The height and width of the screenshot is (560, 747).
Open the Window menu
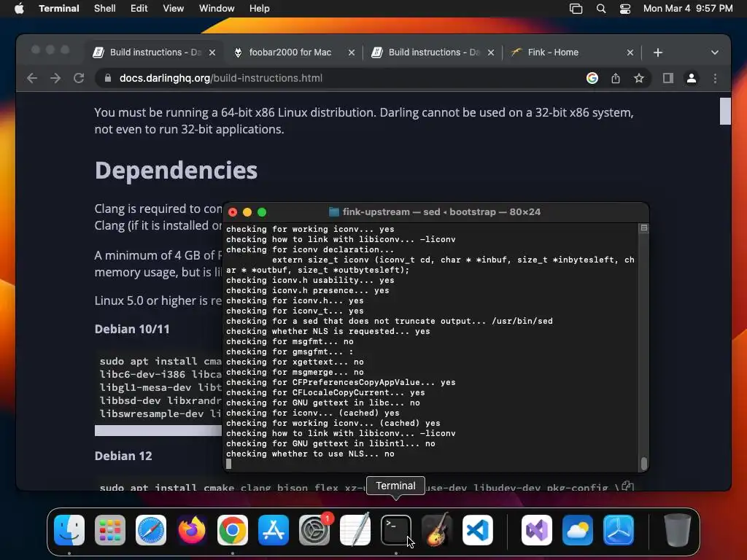click(x=217, y=9)
